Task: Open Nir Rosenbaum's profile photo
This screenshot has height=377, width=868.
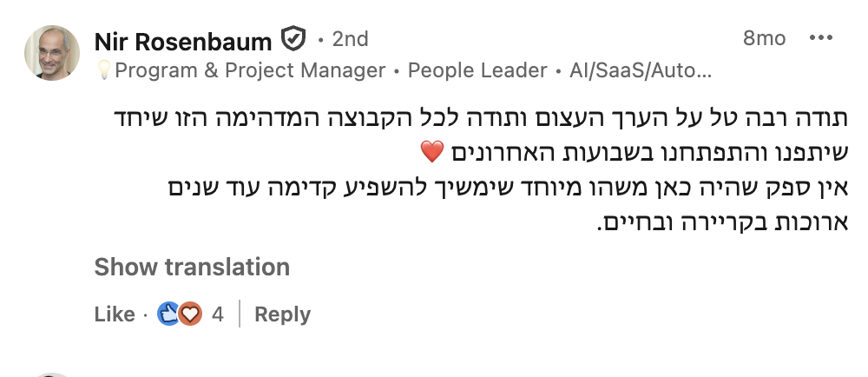Action: coord(53,53)
